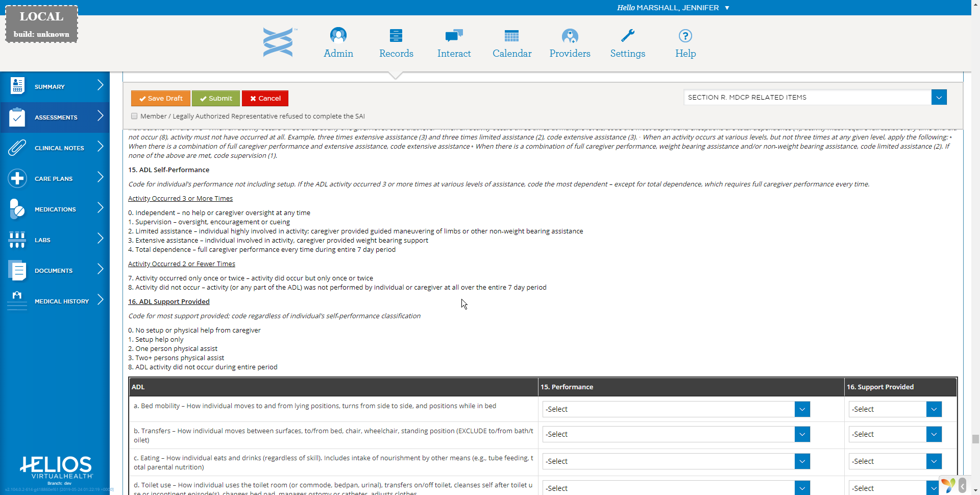Click the Providers icon
The width and height of the screenshot is (980, 495).
click(x=570, y=36)
